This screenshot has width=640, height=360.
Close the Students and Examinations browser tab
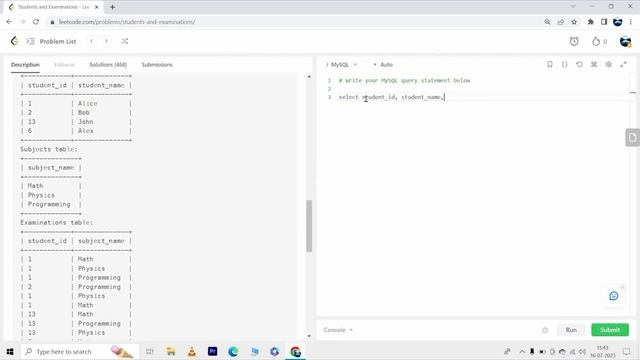coord(97,7)
